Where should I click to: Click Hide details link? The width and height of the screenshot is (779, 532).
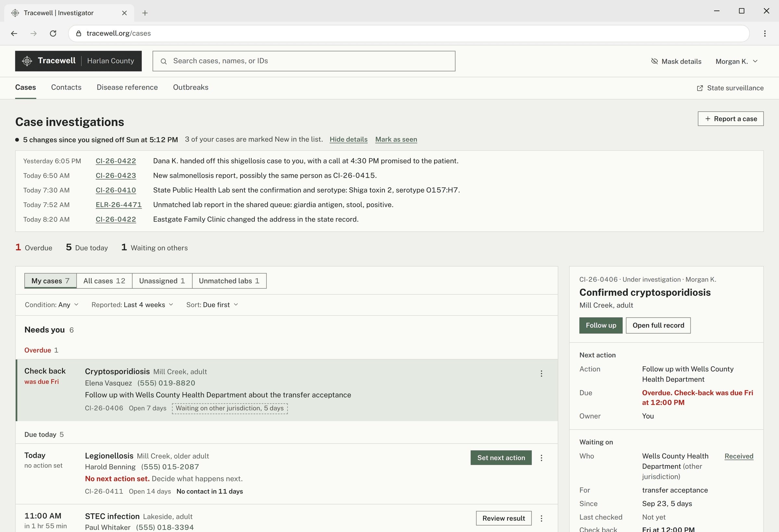(349, 139)
